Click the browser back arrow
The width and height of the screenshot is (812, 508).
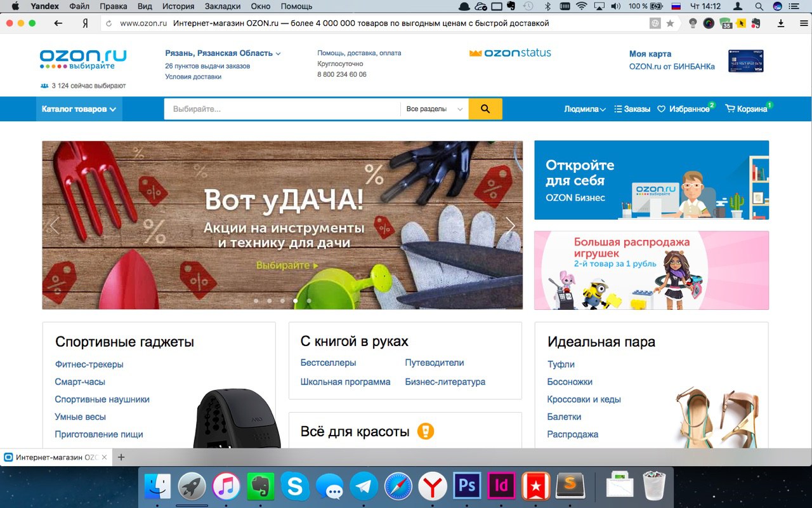pos(58,23)
